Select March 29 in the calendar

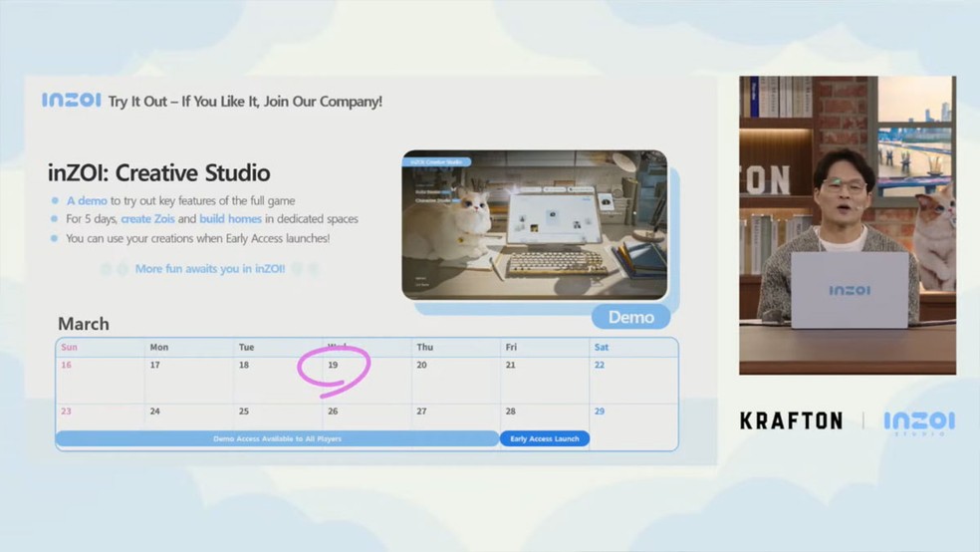tap(600, 412)
